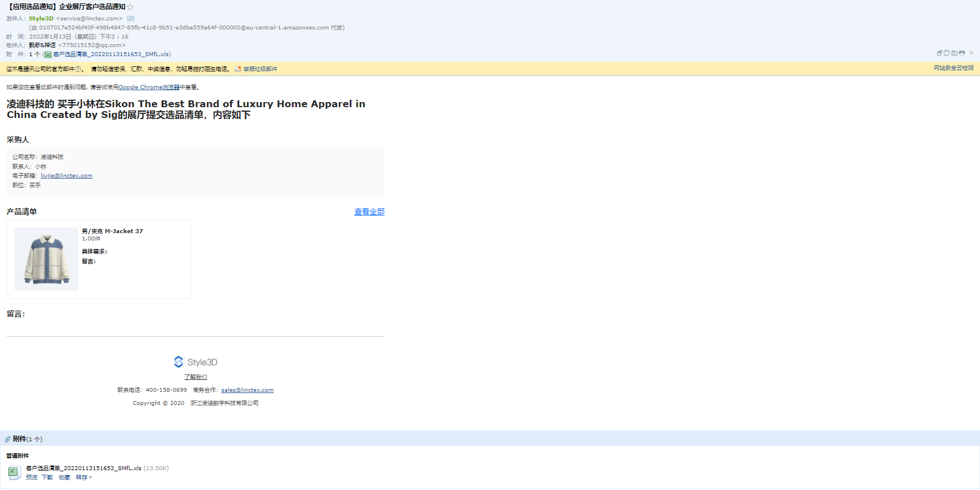Click the large Excel attachment file icon
Screen dimensions: 980x490
pyautogui.click(x=14, y=472)
